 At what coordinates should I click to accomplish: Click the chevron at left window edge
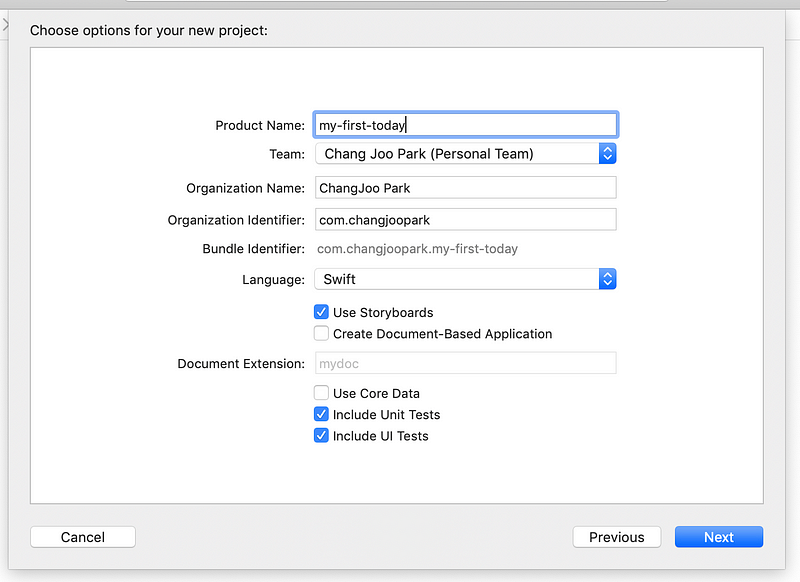tap(5, 24)
